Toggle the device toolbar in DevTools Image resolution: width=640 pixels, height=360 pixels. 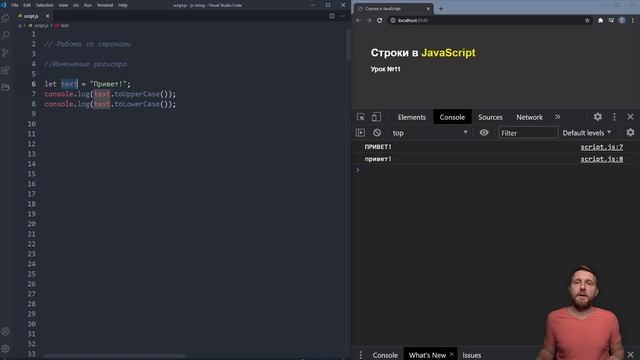(376, 117)
